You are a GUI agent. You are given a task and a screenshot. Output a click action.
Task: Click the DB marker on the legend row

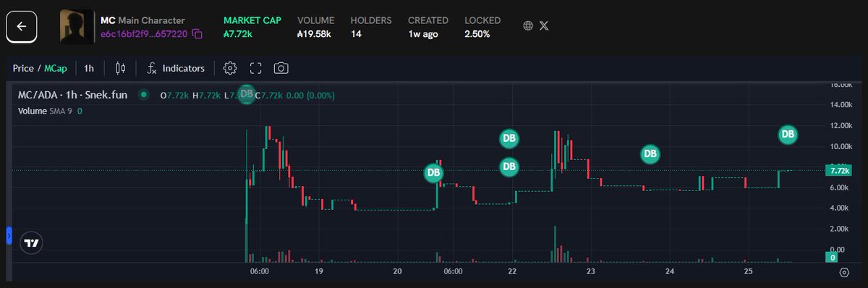tap(247, 94)
